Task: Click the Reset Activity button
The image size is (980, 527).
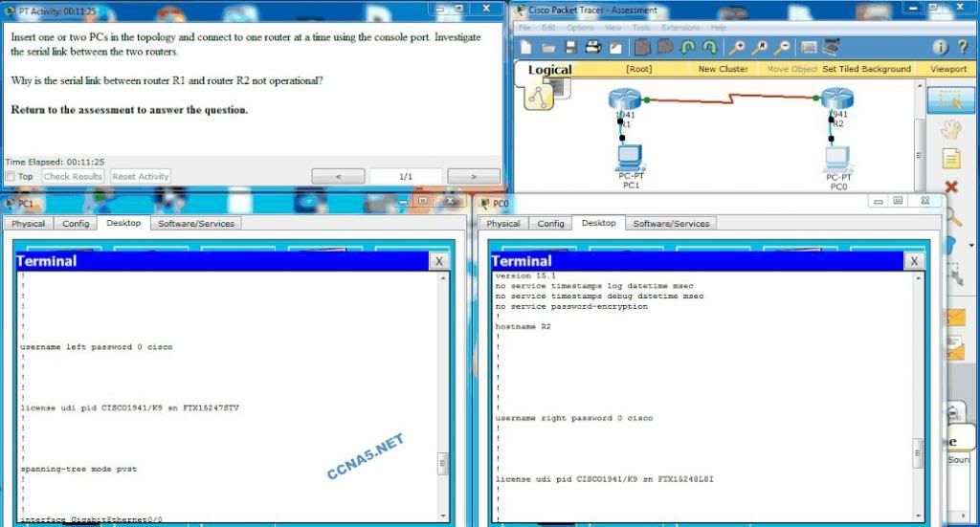Action: (x=140, y=177)
